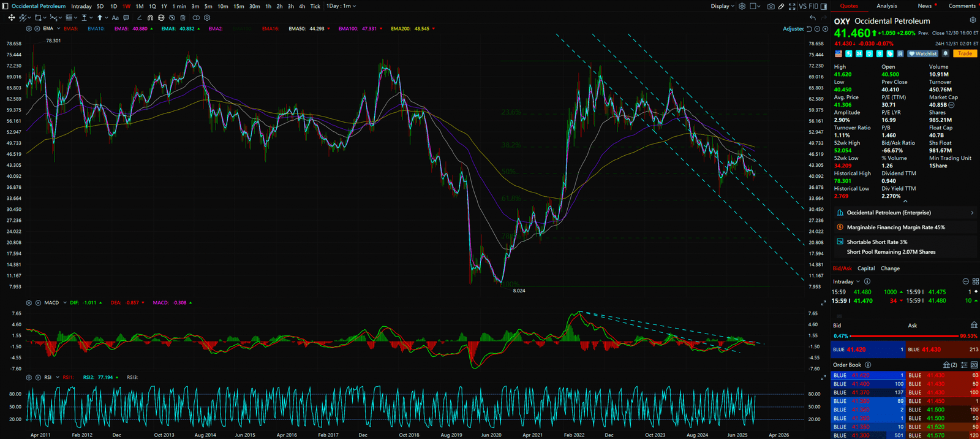Click the fullscreen chart icon
The width and height of the screenshot is (980, 439).
pyautogui.click(x=792, y=6)
